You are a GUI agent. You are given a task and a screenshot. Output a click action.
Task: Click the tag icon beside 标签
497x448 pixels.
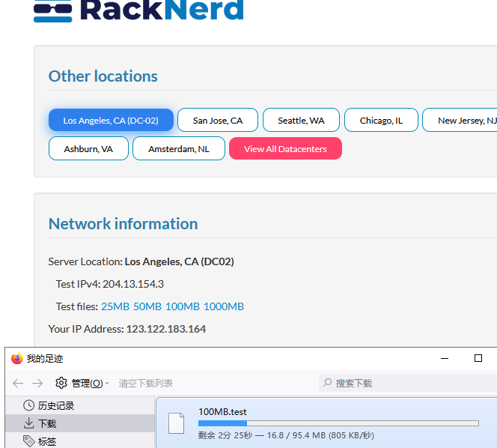pyautogui.click(x=29, y=441)
